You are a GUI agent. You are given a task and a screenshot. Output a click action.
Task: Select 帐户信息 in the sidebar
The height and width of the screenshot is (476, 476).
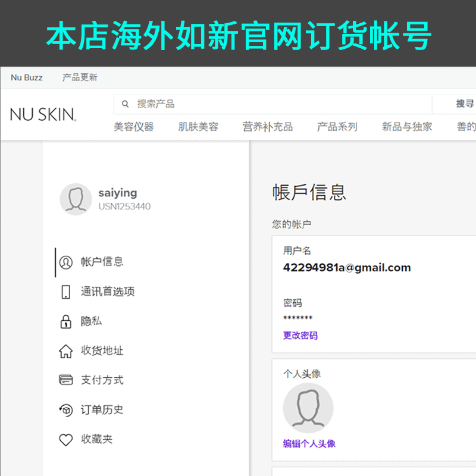point(102,262)
